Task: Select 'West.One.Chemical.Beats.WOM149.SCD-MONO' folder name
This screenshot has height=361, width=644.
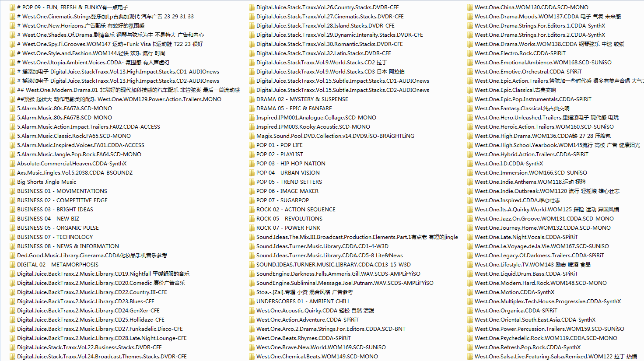Action: pos(317,357)
